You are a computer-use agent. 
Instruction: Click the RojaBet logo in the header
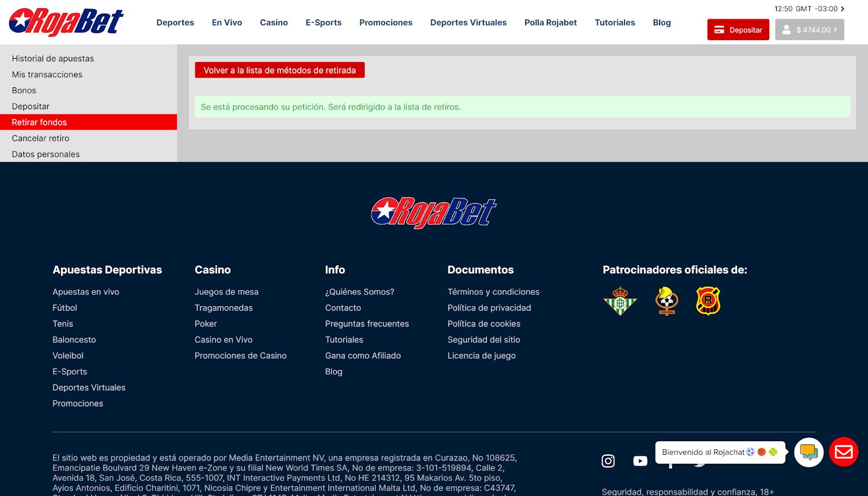point(66,22)
